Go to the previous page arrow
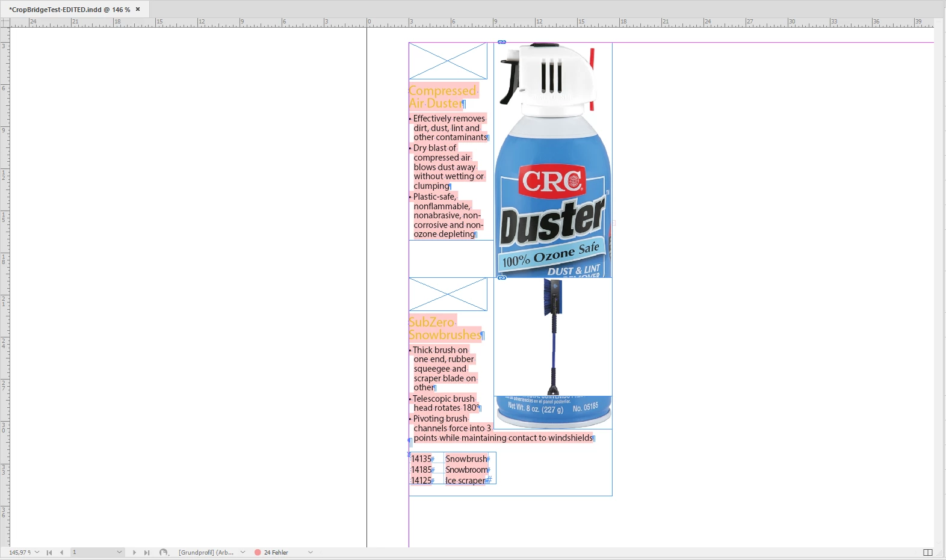The width and height of the screenshot is (946, 560). tap(61, 552)
